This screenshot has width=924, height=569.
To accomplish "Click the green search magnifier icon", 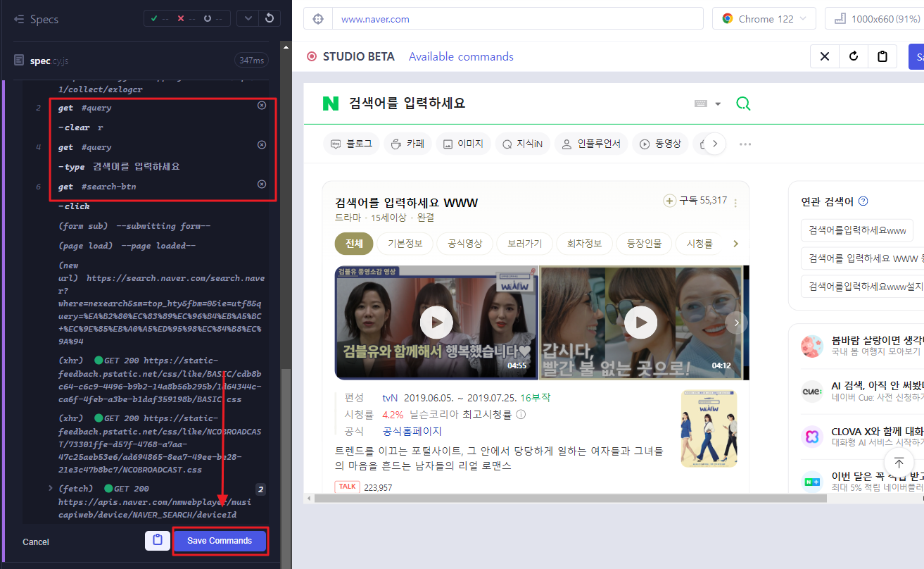I will [743, 104].
